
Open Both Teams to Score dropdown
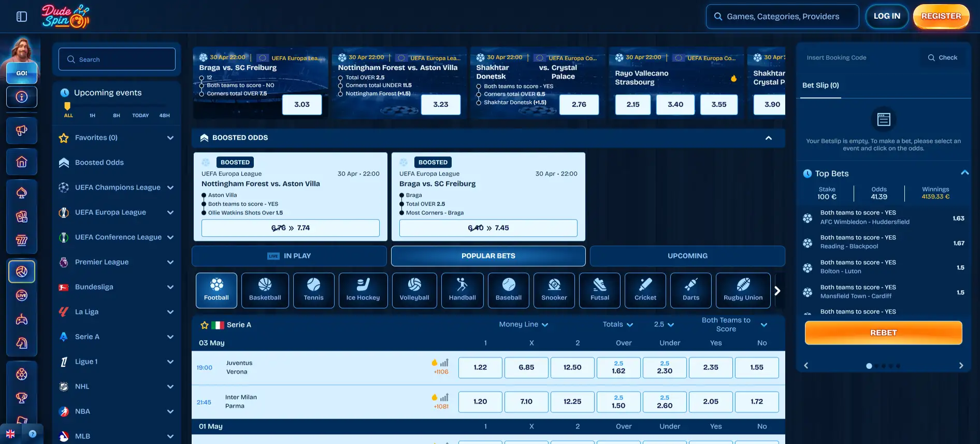coord(734,325)
